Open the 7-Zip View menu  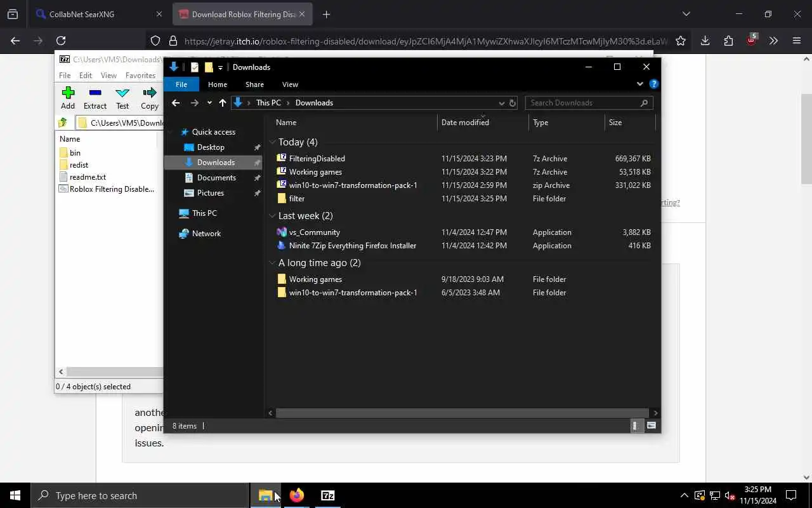tap(108, 75)
